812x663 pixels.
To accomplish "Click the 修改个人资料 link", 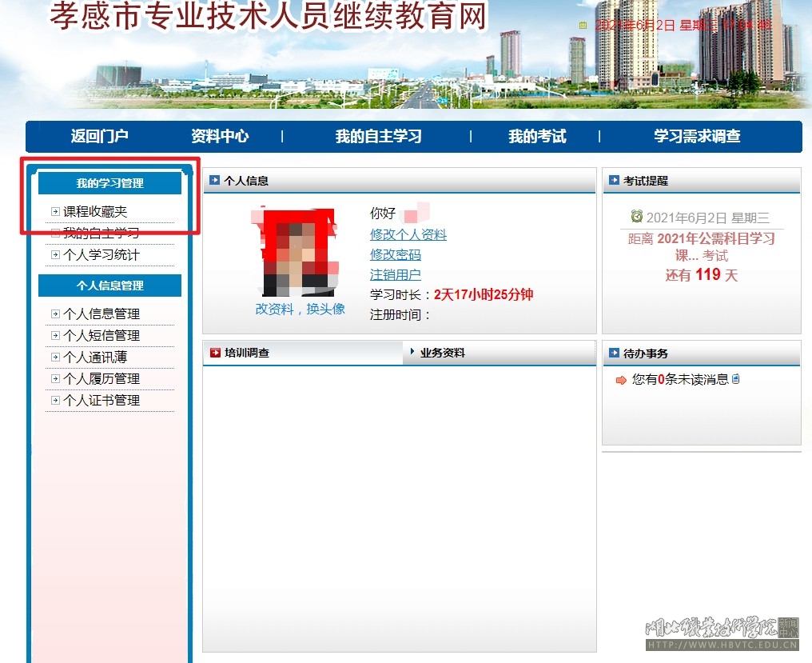I will click(x=408, y=235).
